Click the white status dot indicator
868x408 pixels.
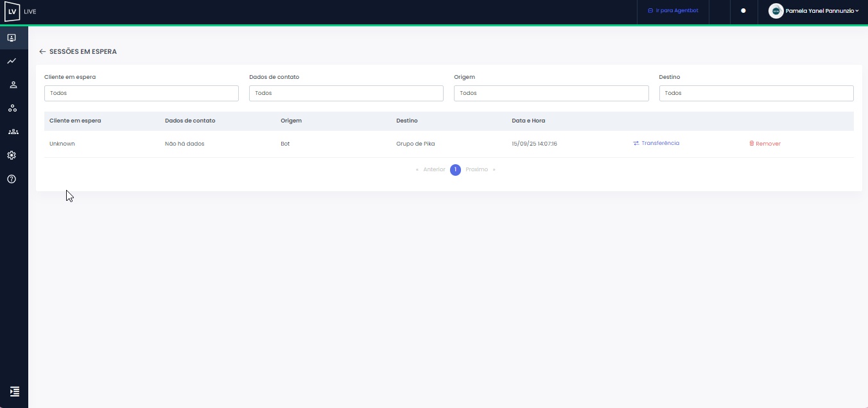tap(743, 11)
